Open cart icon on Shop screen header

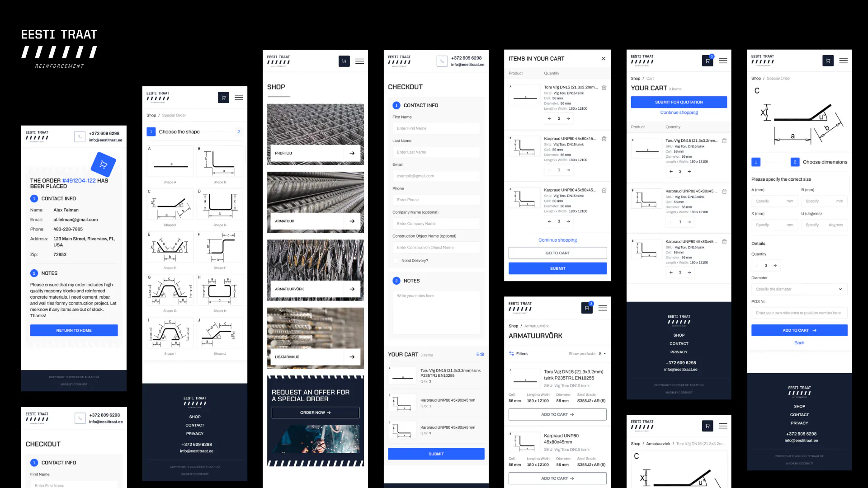[x=344, y=61]
